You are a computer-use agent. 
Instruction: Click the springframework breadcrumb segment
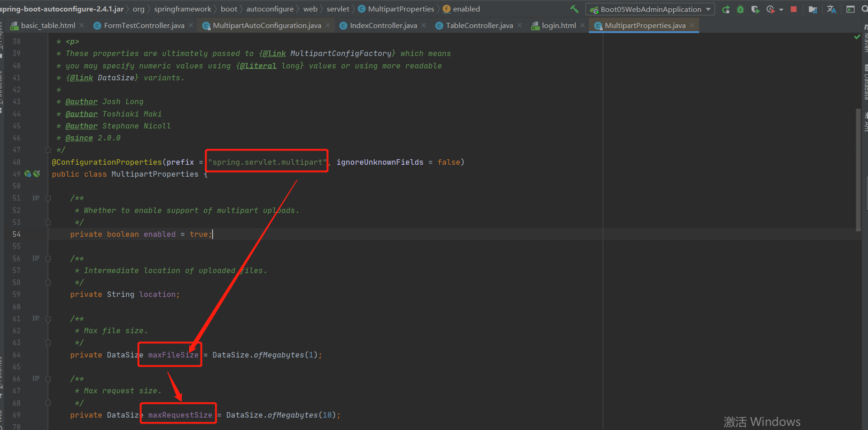[x=183, y=9]
